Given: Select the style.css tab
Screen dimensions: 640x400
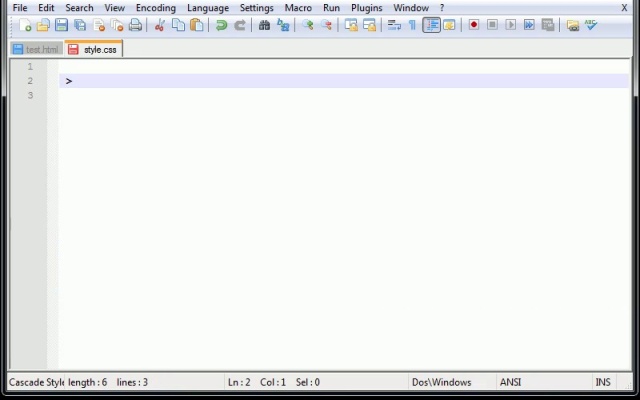Looking at the screenshot, I should pyautogui.click(x=93, y=49).
